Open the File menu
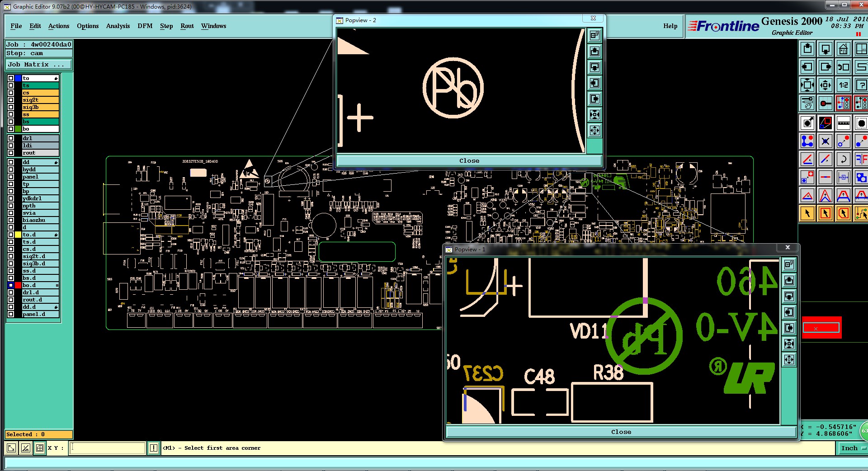Viewport: 868px width, 471px height. click(x=16, y=26)
